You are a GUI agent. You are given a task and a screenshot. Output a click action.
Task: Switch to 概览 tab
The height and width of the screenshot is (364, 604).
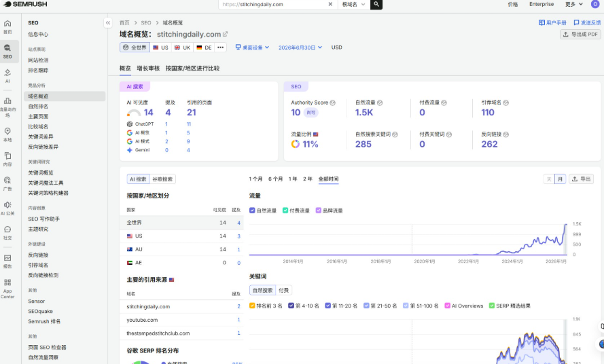click(125, 68)
